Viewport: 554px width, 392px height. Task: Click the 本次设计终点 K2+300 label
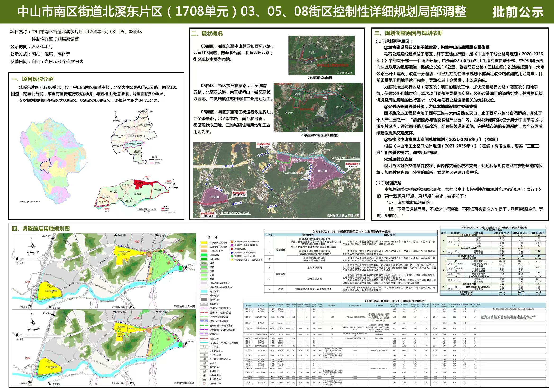pyautogui.click(x=209, y=215)
